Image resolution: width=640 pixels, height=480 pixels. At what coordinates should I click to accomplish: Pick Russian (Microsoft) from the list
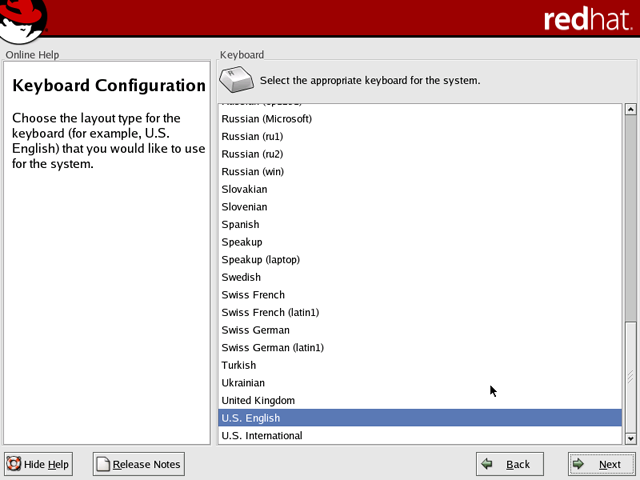point(266,119)
